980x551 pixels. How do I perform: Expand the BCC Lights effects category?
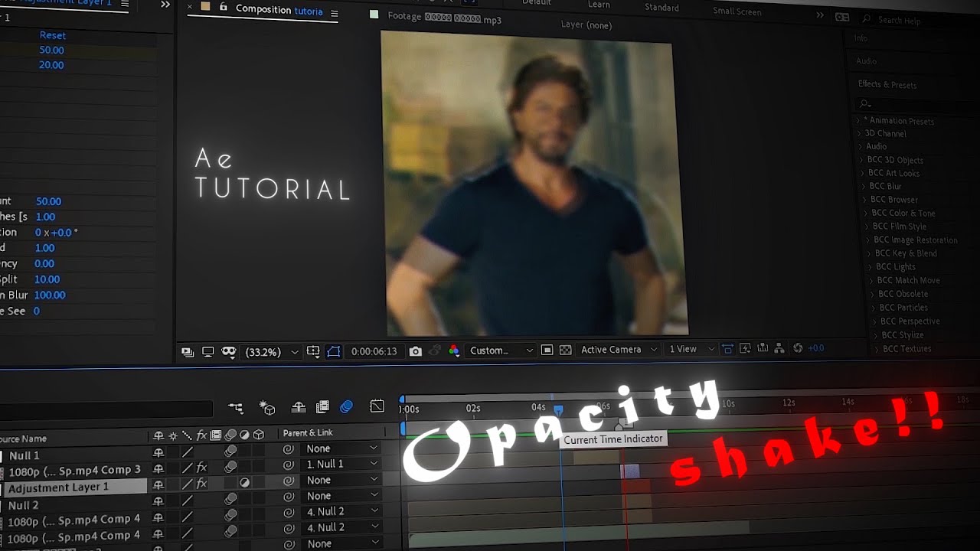869,266
